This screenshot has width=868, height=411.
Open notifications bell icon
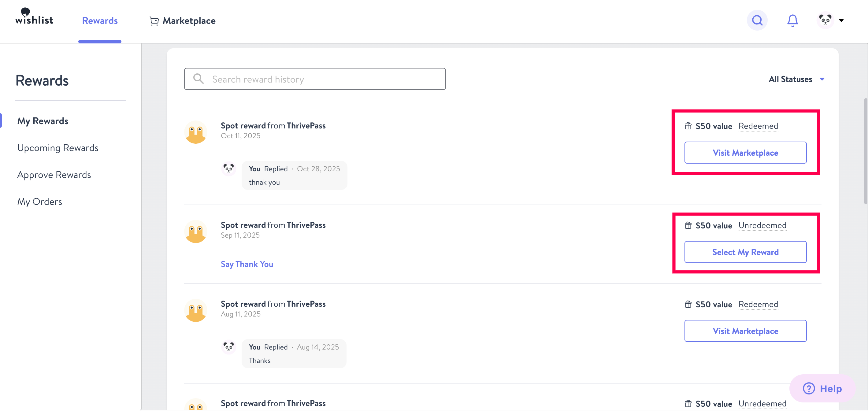coord(792,20)
